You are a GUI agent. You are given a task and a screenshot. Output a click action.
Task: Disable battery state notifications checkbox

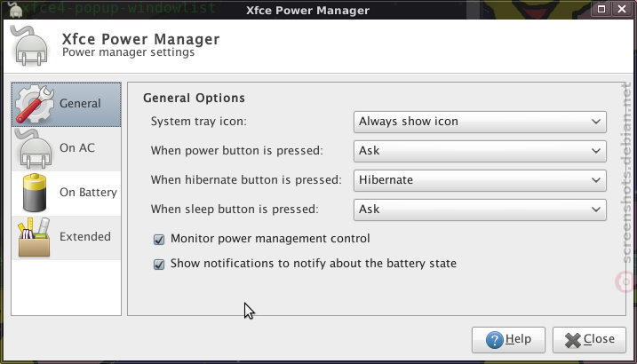click(x=159, y=265)
